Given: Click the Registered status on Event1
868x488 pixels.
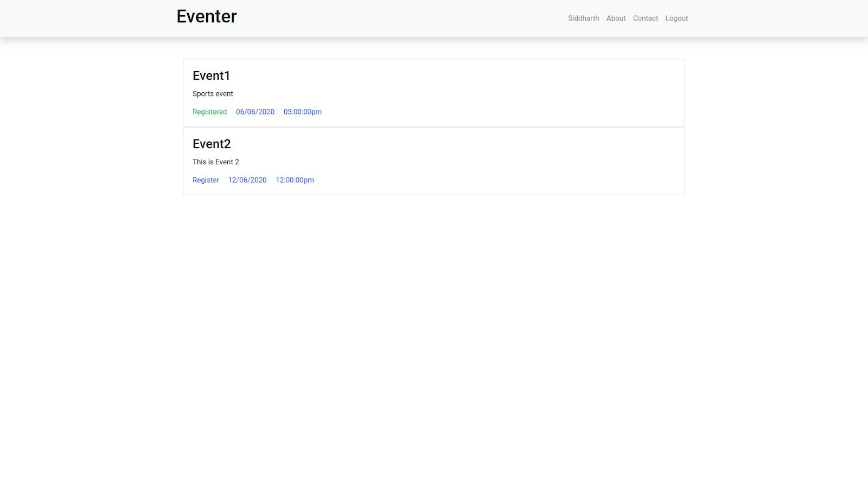Looking at the screenshot, I should [x=209, y=112].
